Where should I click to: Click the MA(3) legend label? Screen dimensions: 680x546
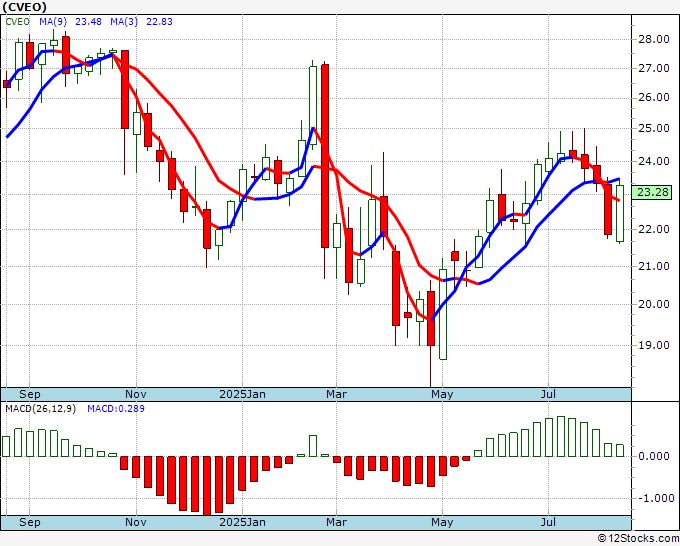point(124,22)
